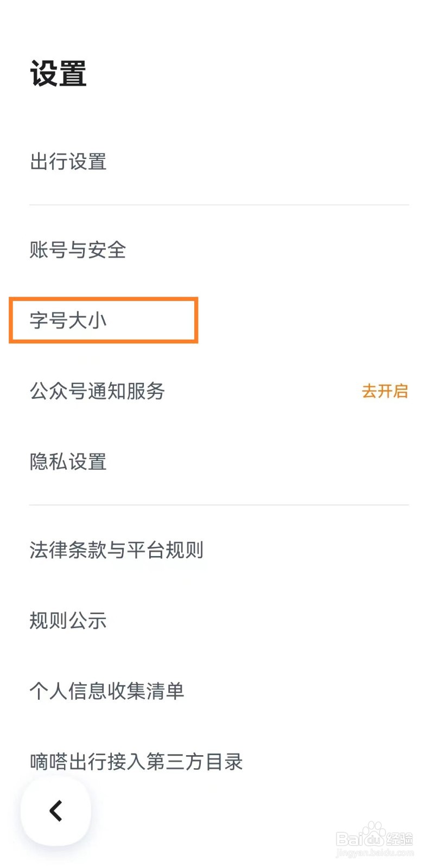Viewport: 438px width, 868px height.
Task: View 规则公示 rules announcement
Action: pos(68,621)
